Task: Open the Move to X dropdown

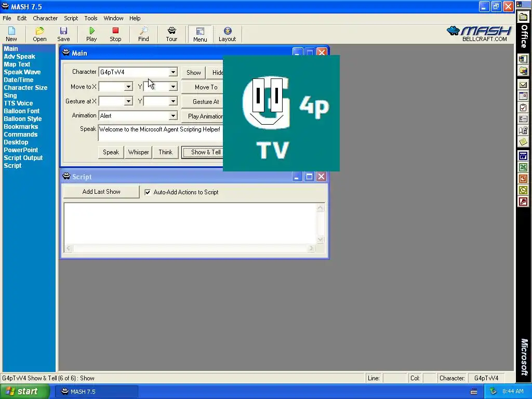Action: [x=128, y=87]
